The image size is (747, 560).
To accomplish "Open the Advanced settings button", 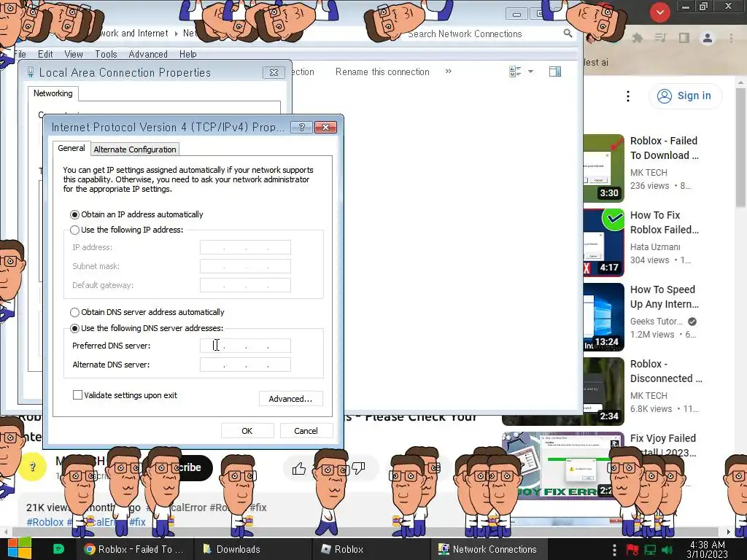I will [290, 399].
